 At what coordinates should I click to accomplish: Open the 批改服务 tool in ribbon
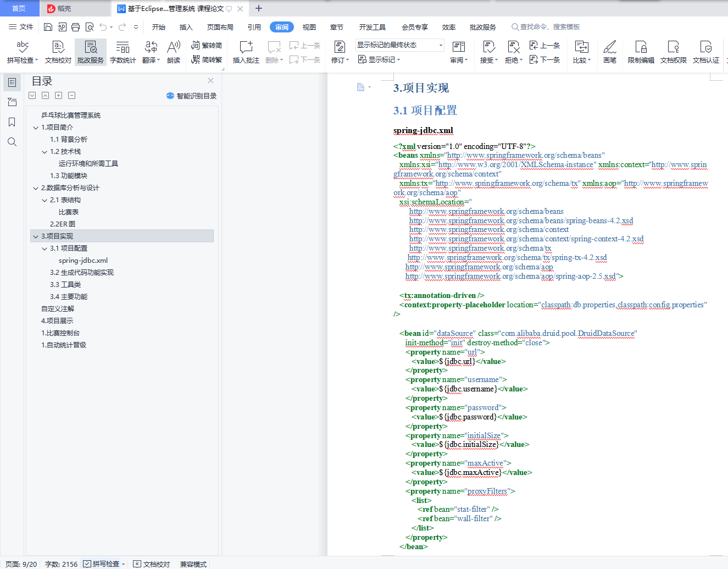pyautogui.click(x=91, y=52)
